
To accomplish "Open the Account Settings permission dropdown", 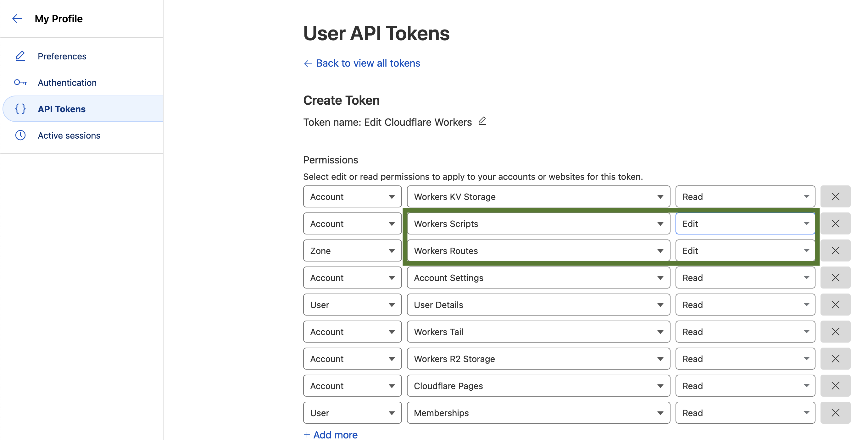I will [x=538, y=278].
